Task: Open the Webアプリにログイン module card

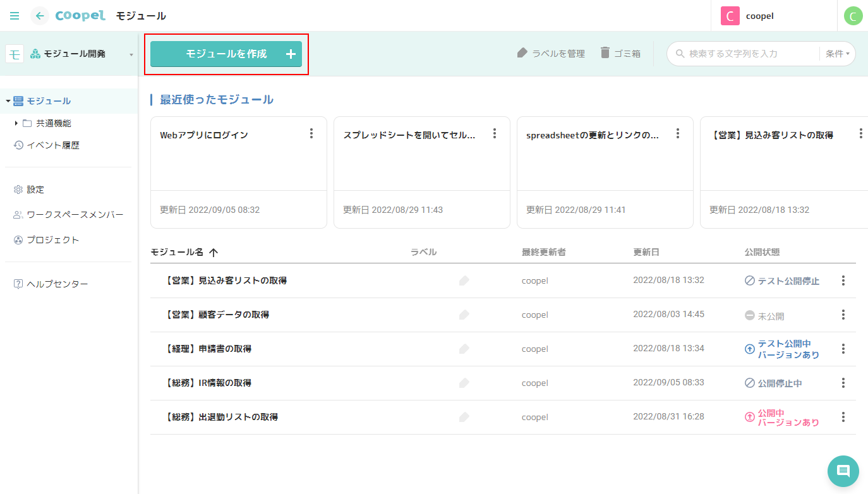Action: click(239, 172)
